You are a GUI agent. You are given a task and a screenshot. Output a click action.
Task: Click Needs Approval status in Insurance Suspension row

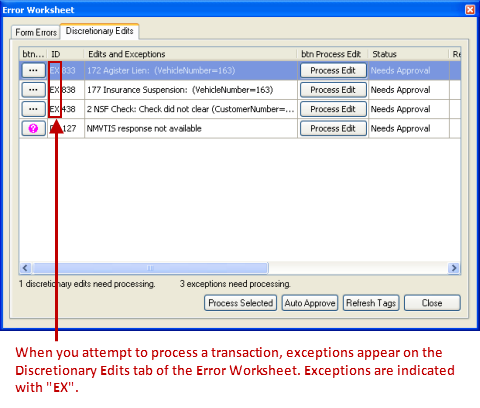[x=400, y=90]
